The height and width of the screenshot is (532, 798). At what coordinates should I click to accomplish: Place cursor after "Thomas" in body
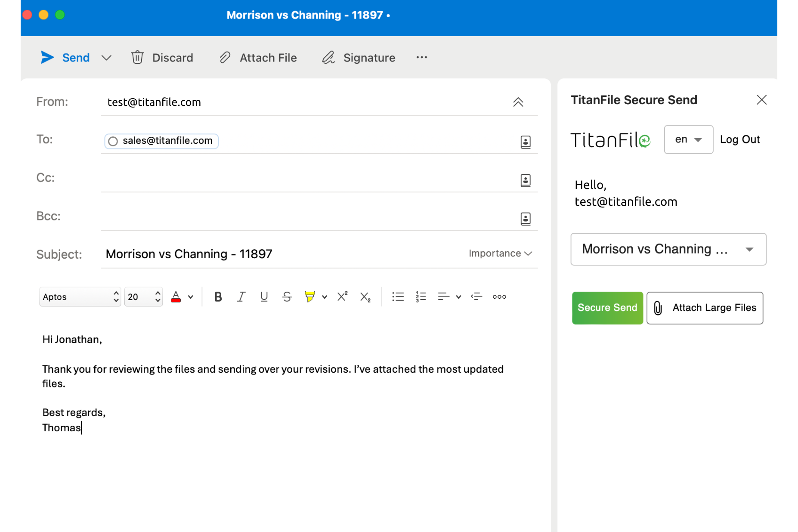(x=81, y=427)
